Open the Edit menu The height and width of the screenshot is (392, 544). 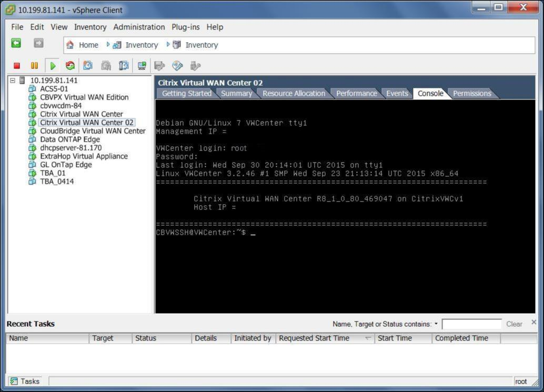click(37, 27)
